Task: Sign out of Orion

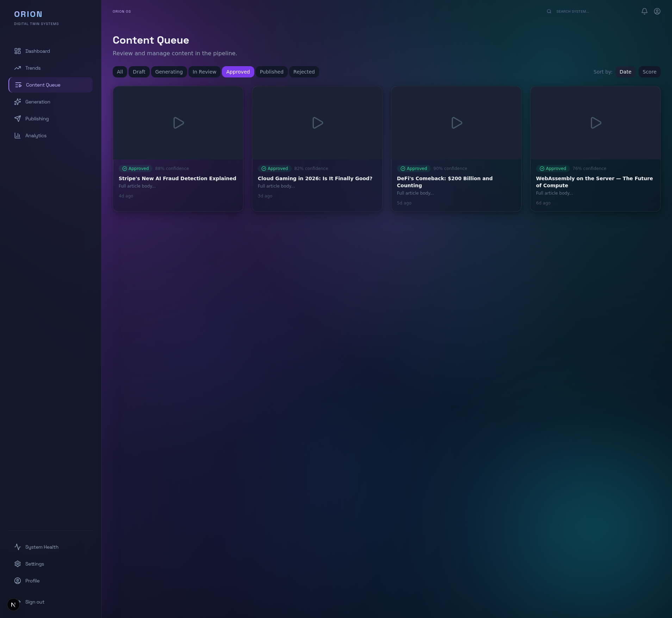Action: pyautogui.click(x=34, y=602)
